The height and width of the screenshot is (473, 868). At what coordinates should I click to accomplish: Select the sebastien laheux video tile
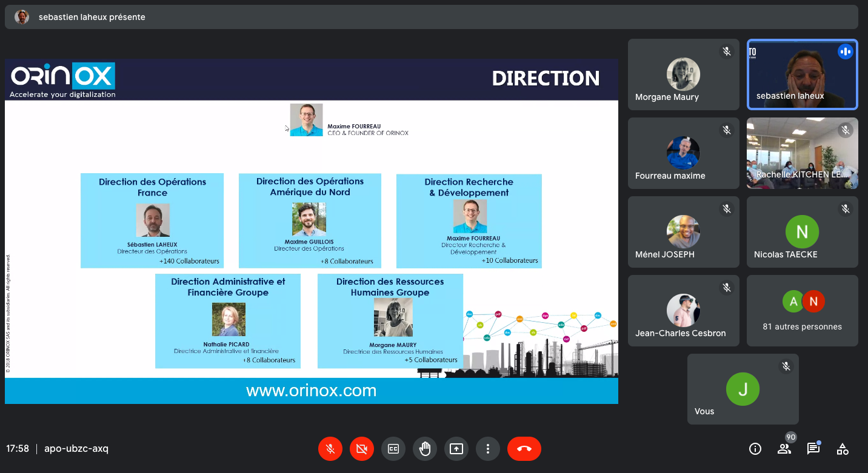pyautogui.click(x=803, y=74)
